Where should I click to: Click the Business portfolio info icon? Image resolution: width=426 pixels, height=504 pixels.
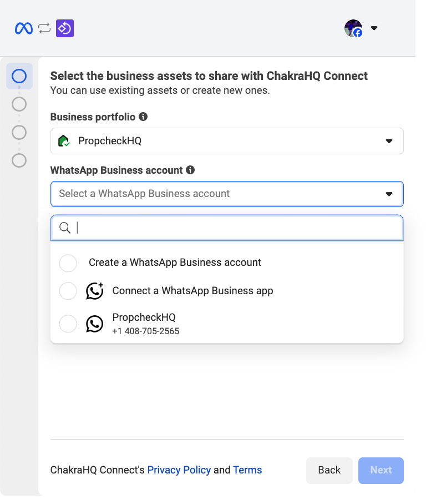pyautogui.click(x=143, y=117)
